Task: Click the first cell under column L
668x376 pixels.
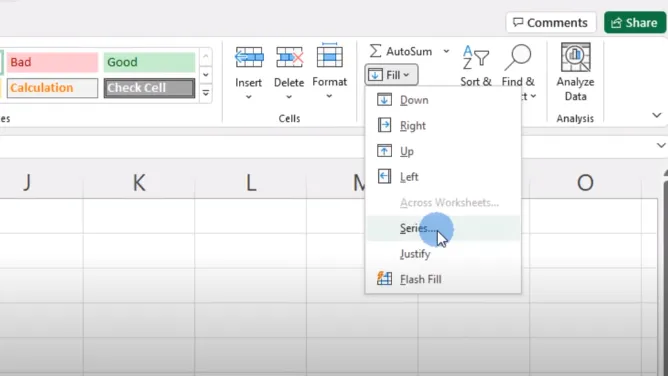Action: click(x=250, y=216)
